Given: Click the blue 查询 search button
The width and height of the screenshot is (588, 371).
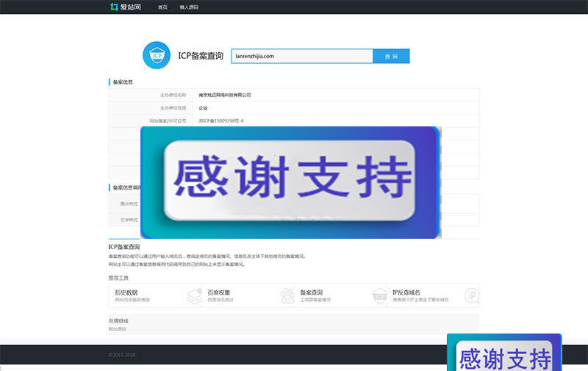Looking at the screenshot, I should pyautogui.click(x=391, y=57).
